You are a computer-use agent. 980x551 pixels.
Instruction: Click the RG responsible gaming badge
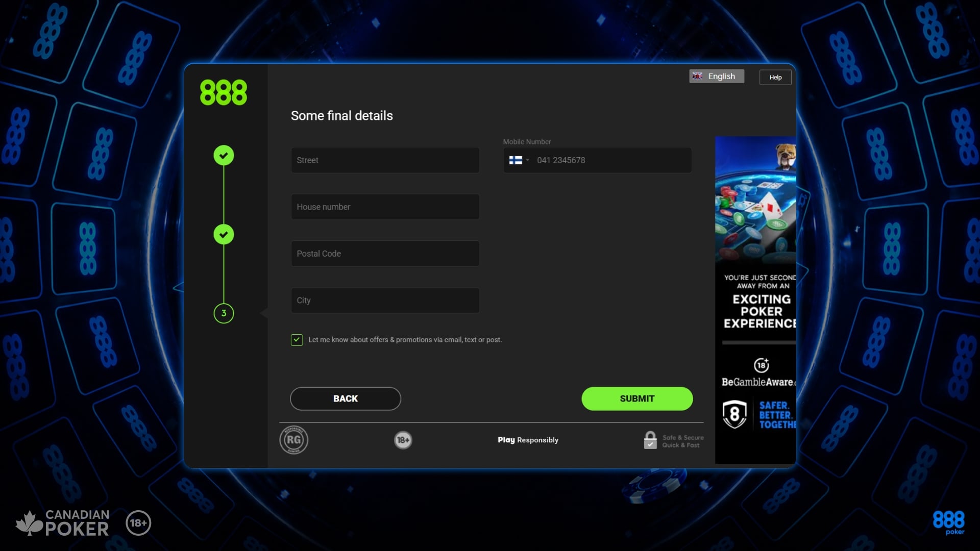[x=293, y=440]
